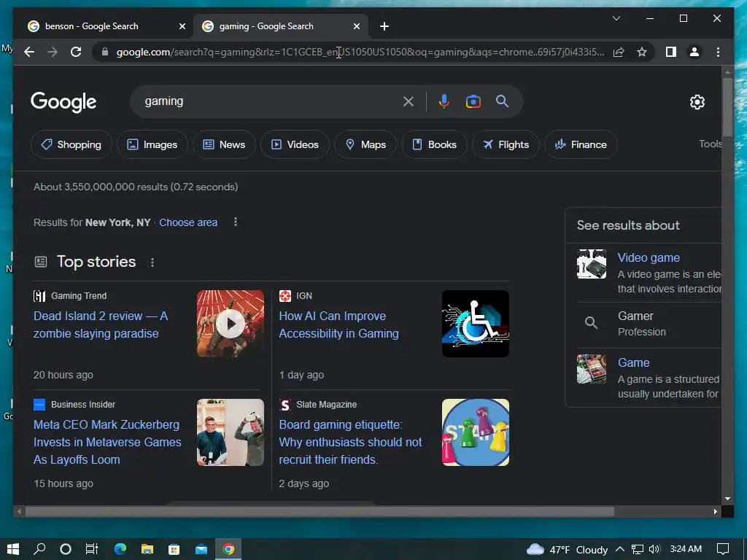Screen dimensions: 747x560
Task: Bookmark this tab with the star
Action: pos(642,52)
